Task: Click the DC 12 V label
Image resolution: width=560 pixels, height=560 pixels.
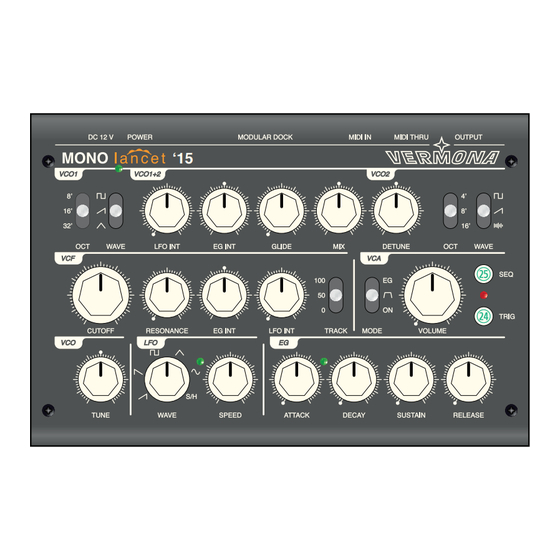Action: pyautogui.click(x=101, y=137)
